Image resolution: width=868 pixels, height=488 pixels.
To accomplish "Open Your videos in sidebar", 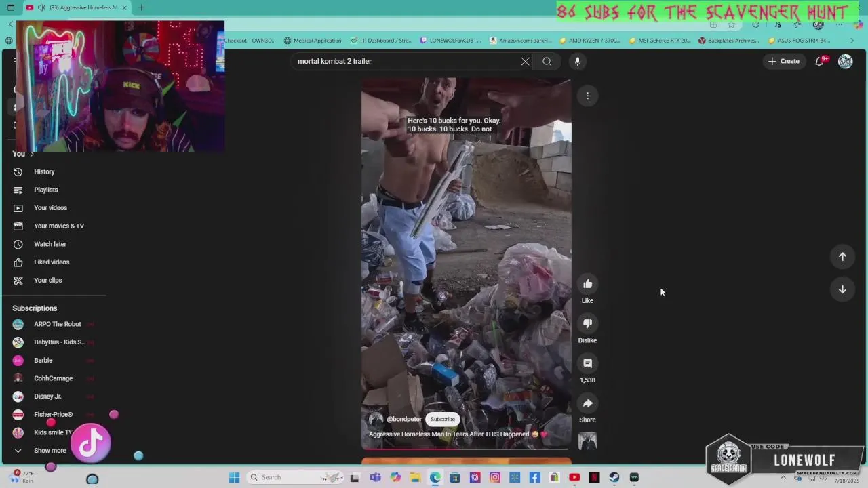I will 50,208.
